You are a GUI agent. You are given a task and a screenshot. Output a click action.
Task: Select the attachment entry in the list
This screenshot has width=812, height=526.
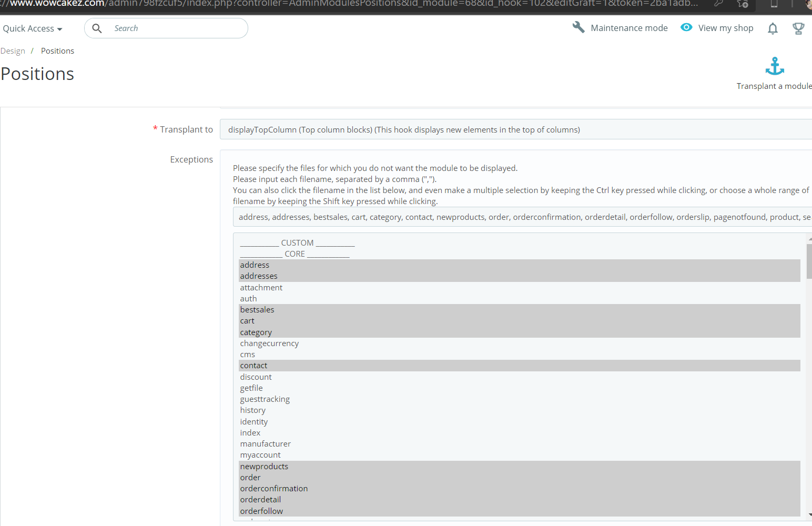tap(520, 288)
